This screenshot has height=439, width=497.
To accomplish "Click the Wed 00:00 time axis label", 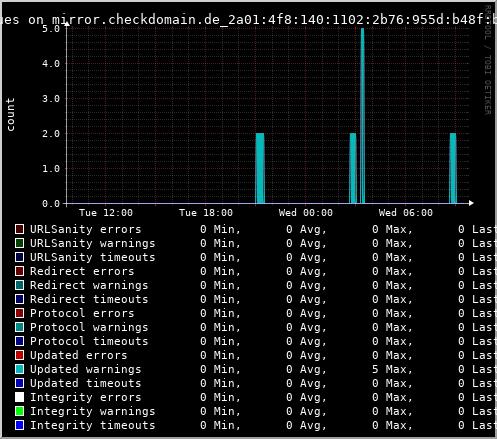I will pyautogui.click(x=306, y=213).
